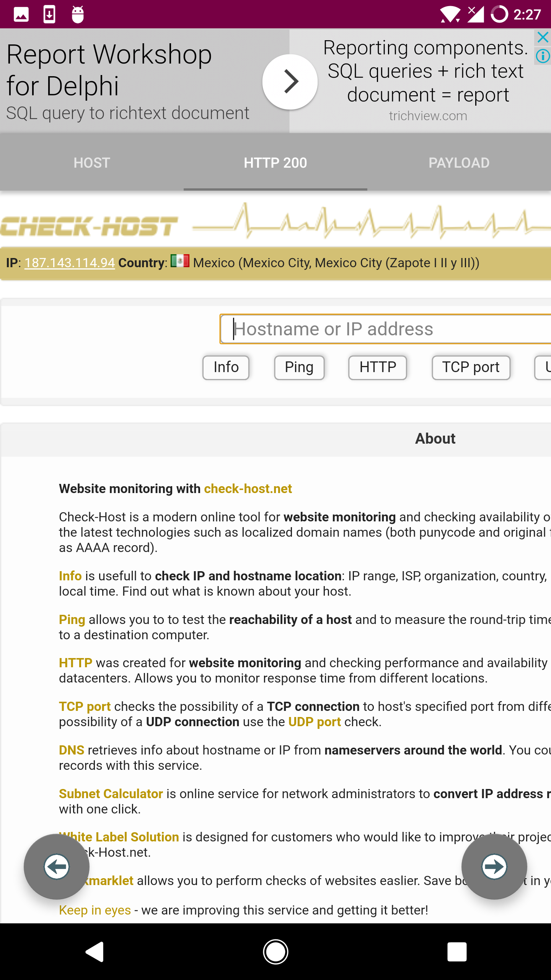Open the Subnet Calculator link
Screen dimensions: 551x980
[x=111, y=794]
